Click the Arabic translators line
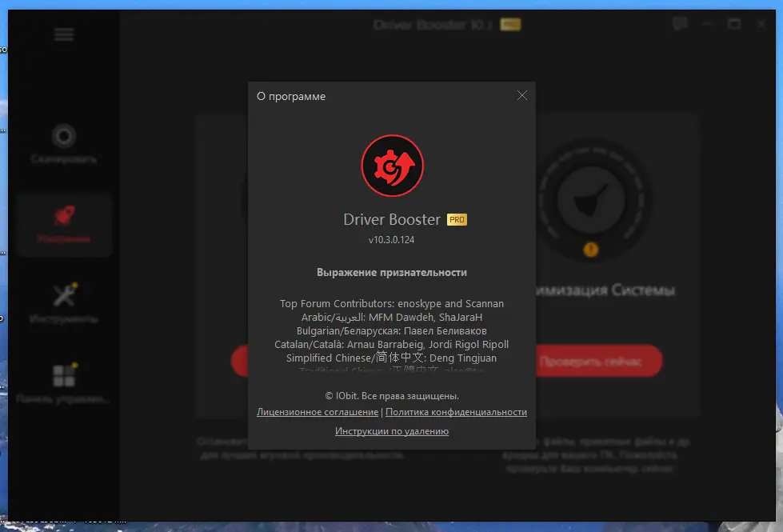Screen dimensions: 783x532 click(392, 318)
